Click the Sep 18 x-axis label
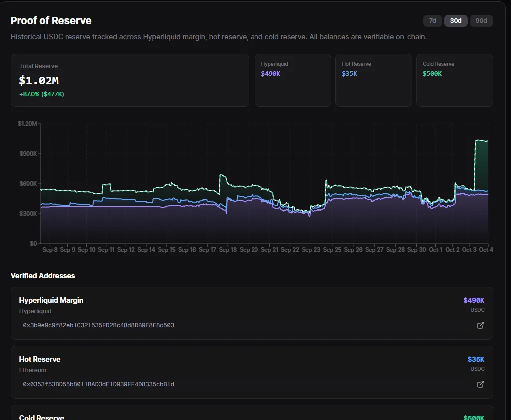The height and width of the screenshot is (420, 511). [x=228, y=250]
